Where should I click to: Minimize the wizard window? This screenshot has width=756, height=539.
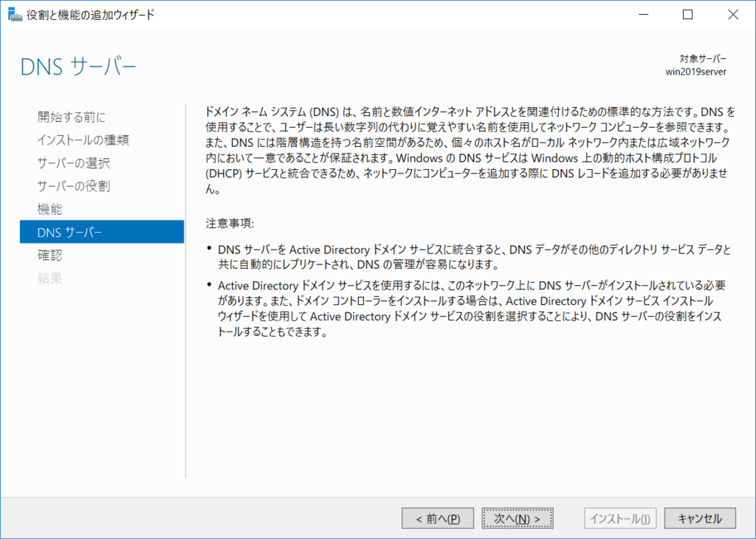(643, 15)
